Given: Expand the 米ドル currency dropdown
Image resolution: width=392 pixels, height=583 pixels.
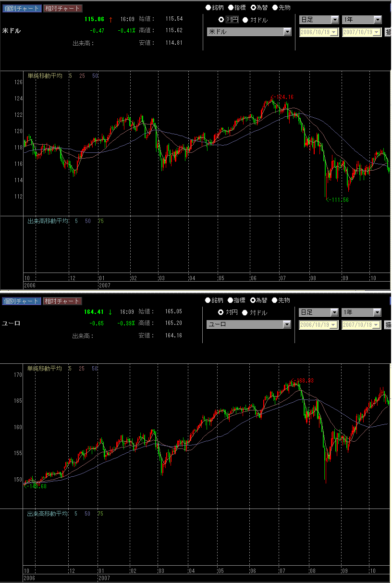Looking at the screenshot, I should (287, 32).
